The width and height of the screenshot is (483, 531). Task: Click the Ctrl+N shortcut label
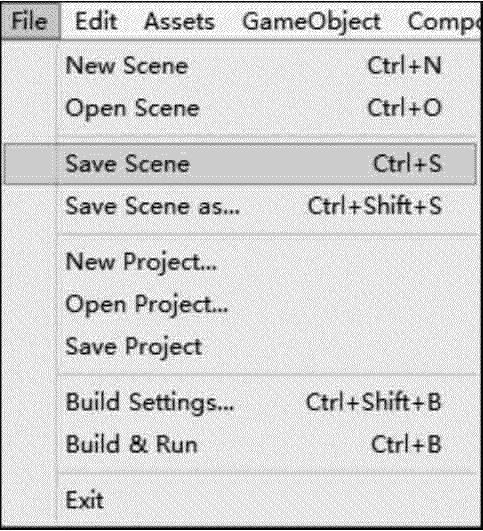tap(404, 65)
